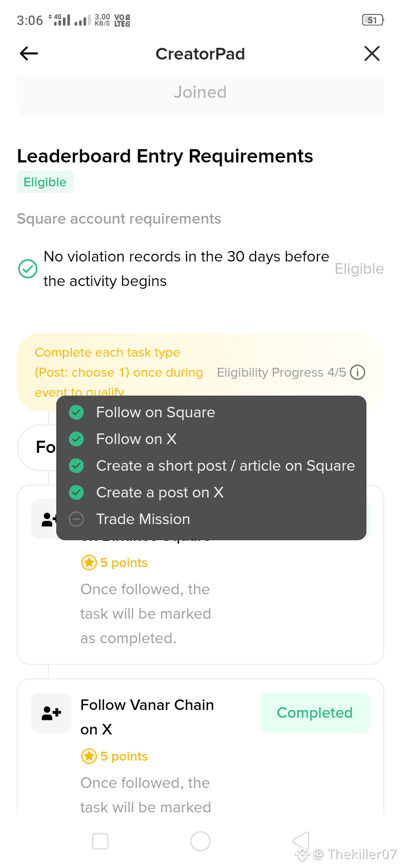
Task: Tap Completed button for Follow Vanar Chain on X
Action: (315, 713)
